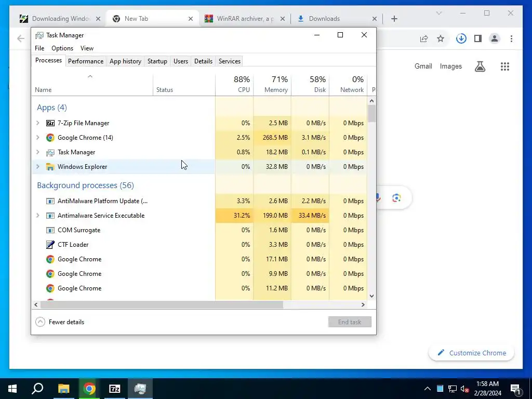Click the End task button
The height and width of the screenshot is (399, 532).
pyautogui.click(x=350, y=322)
